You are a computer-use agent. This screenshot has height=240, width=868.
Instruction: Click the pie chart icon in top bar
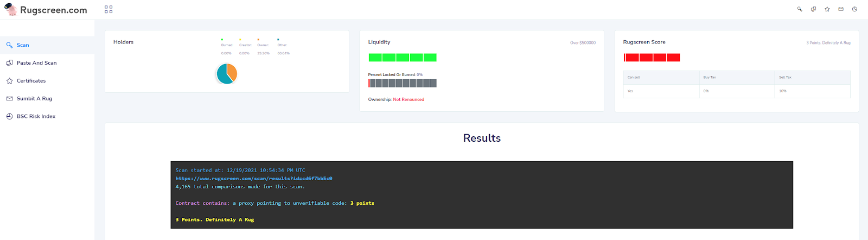(854, 9)
